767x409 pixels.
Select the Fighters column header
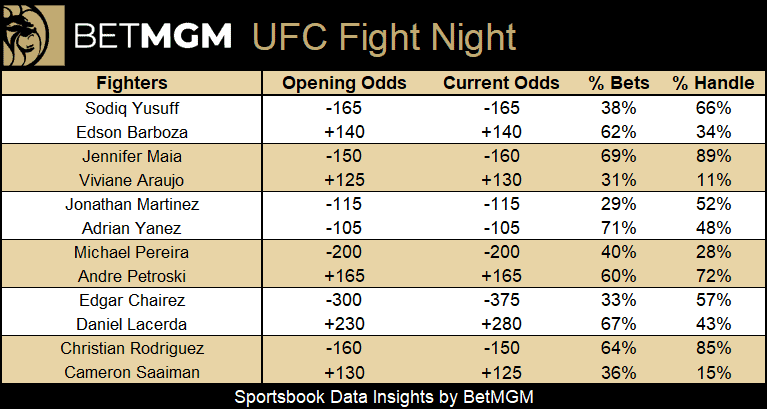(132, 83)
